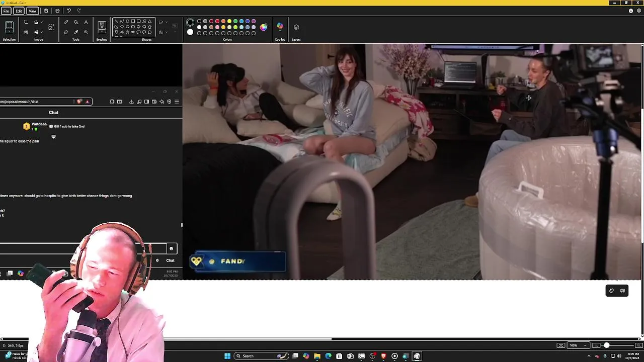The image size is (644, 362).
Task: Click the zoom slider handle
Action: click(x=606, y=345)
